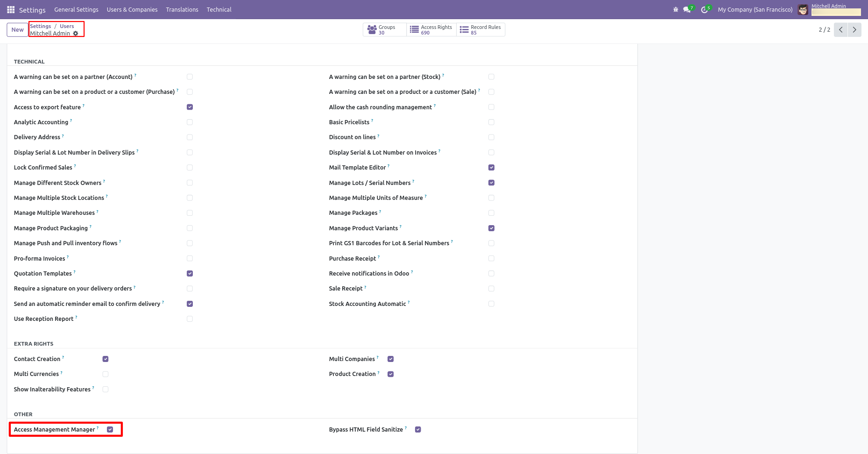
Task: Enable Sale Receipt checkbox
Action: tap(491, 289)
